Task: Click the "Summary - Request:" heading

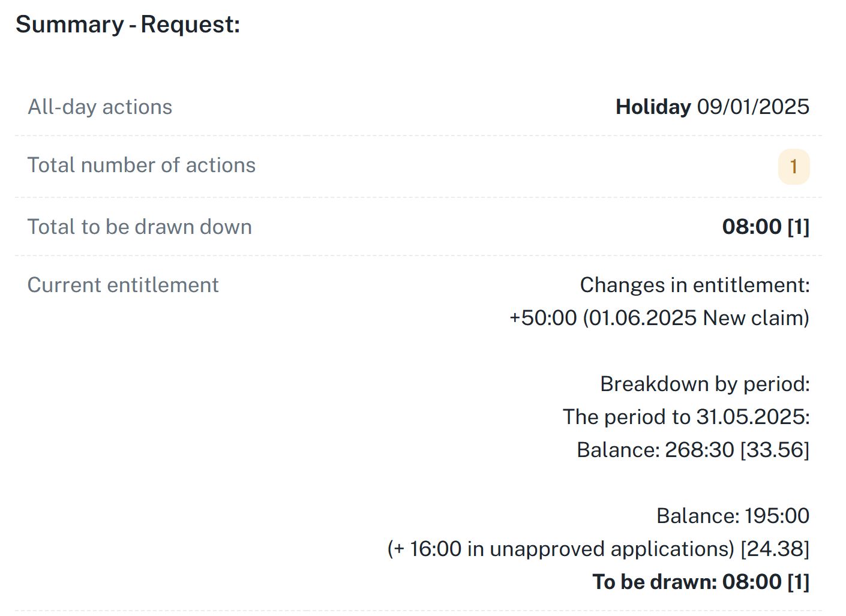Action: tap(128, 25)
